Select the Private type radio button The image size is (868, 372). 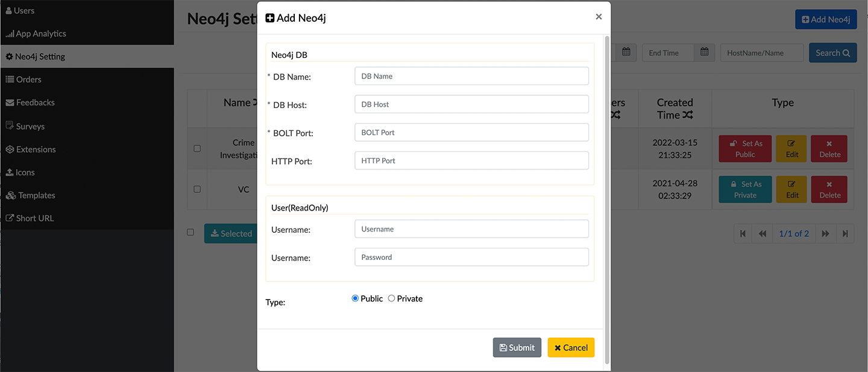(x=391, y=298)
